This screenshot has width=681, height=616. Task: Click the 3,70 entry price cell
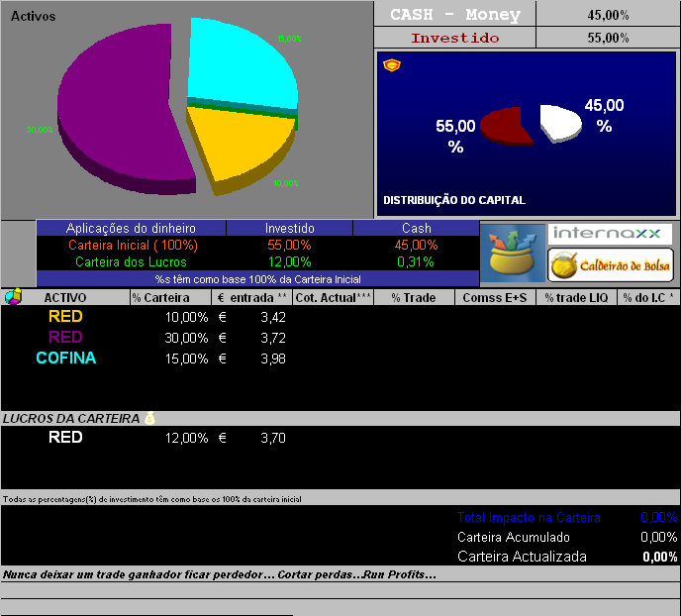(x=273, y=438)
